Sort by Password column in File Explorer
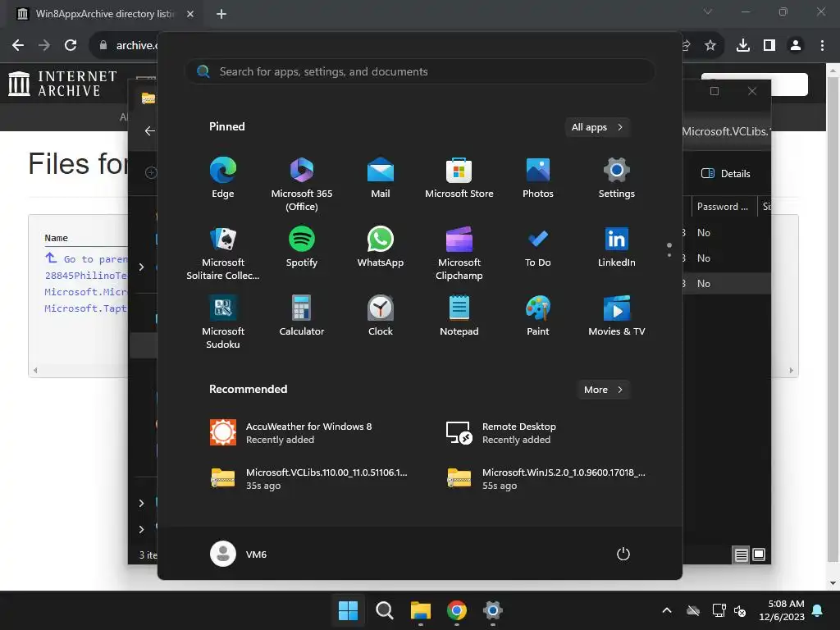The height and width of the screenshot is (630, 840). coord(722,207)
